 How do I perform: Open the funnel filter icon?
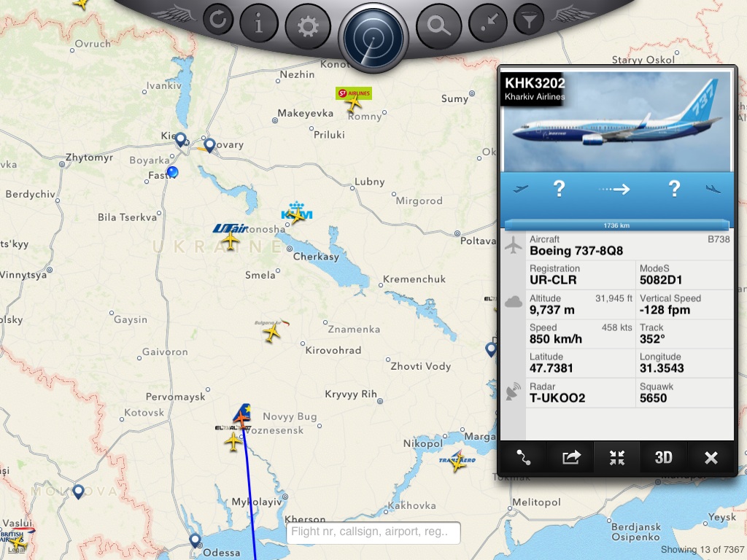[x=529, y=20]
